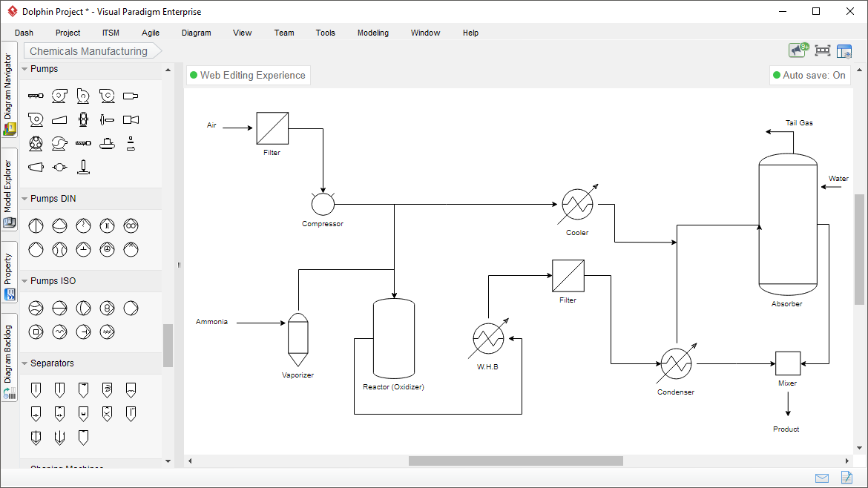Click the horizontal scrollbar below the diagram

(515, 460)
